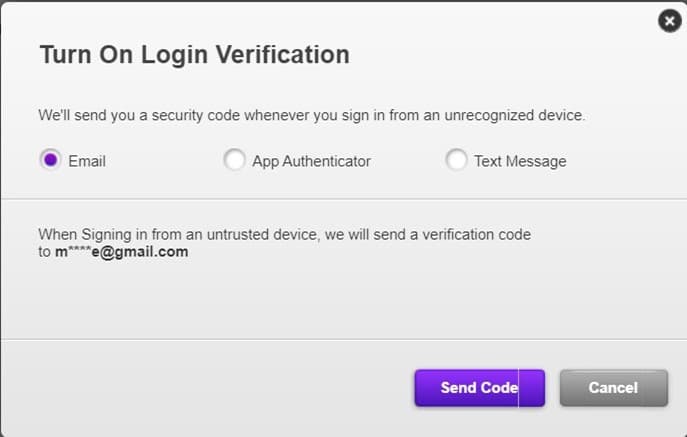Select the Text Message radio button
687x437 pixels.
point(456,160)
